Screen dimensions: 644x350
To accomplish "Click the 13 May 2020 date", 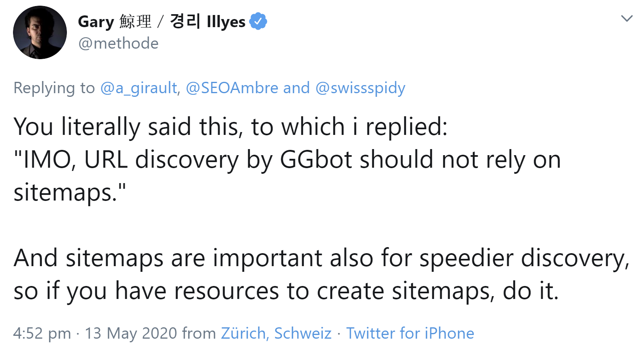I will pos(131,333).
